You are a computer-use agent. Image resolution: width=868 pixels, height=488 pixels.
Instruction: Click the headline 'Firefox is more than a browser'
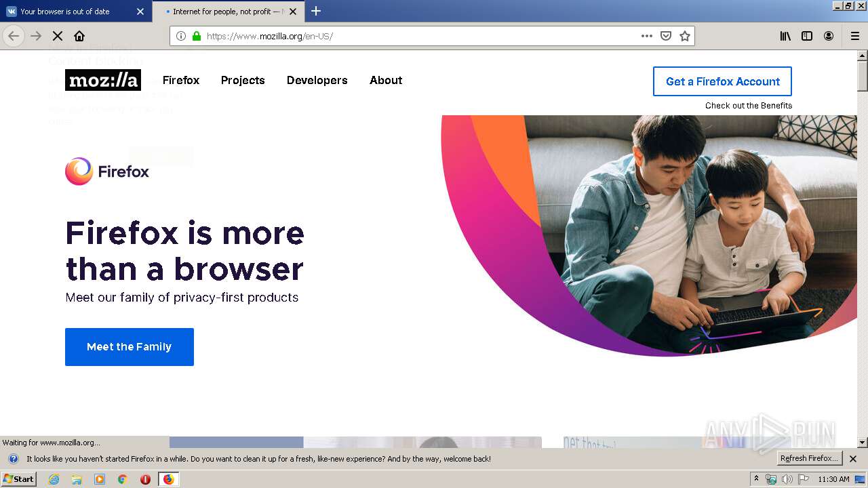pos(184,251)
